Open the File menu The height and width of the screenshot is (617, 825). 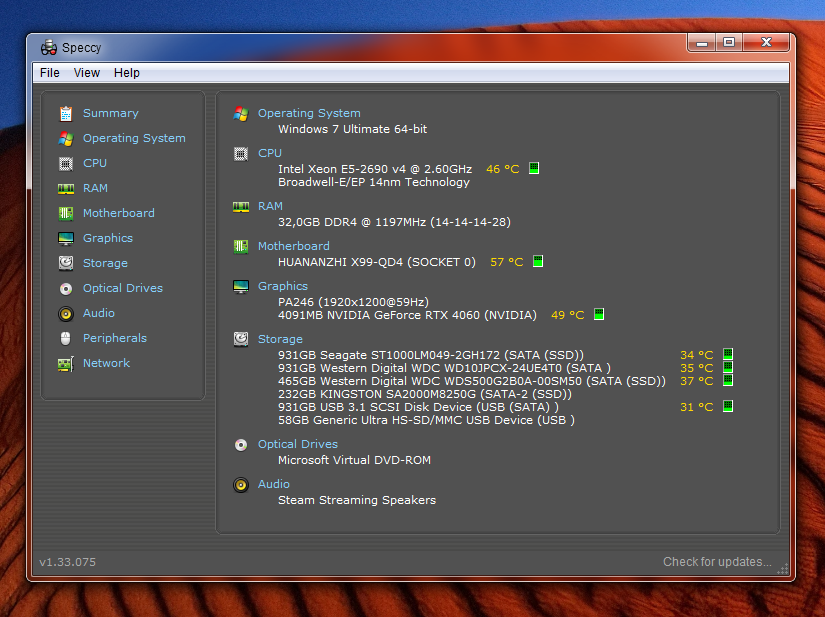(x=49, y=73)
